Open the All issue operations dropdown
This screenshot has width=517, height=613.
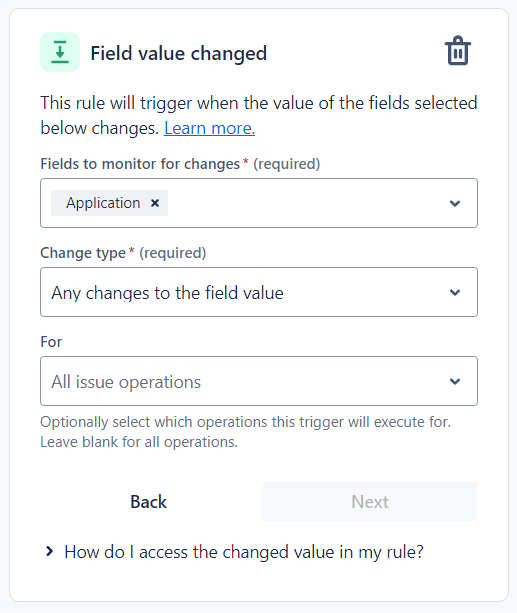259,381
